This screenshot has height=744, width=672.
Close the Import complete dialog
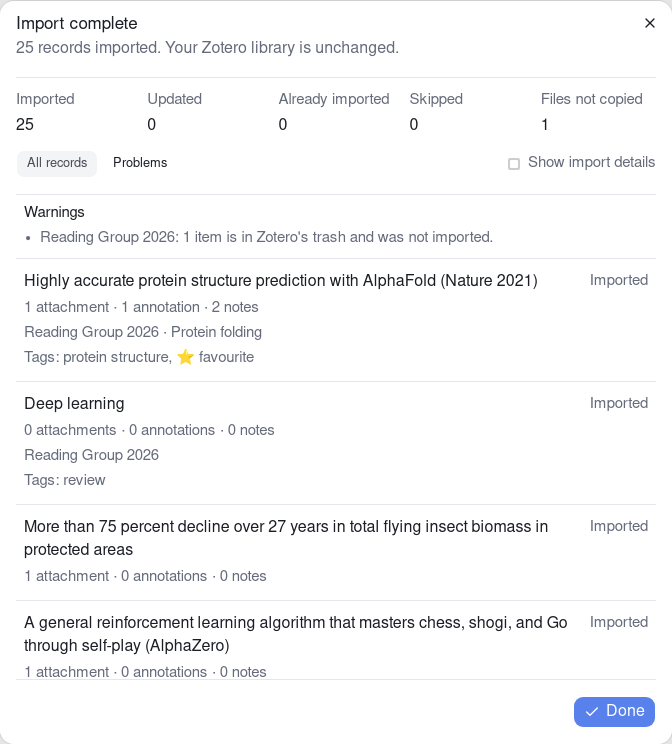coord(650,23)
